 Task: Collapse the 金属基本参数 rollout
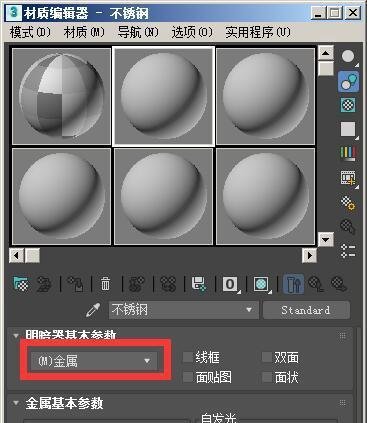point(15,403)
